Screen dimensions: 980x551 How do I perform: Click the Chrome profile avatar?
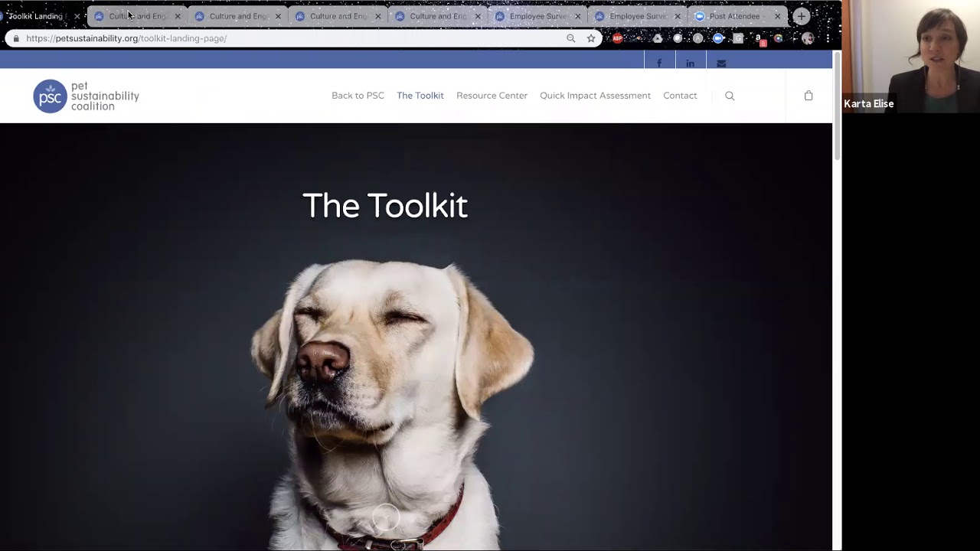(807, 38)
